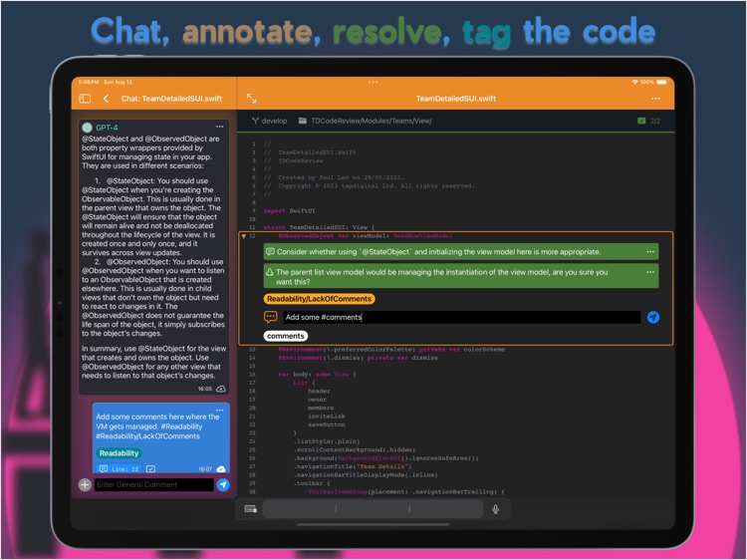Click the cloud sync icon on GPT-4 message
Viewport: 747px width, 560px height.
(221, 389)
